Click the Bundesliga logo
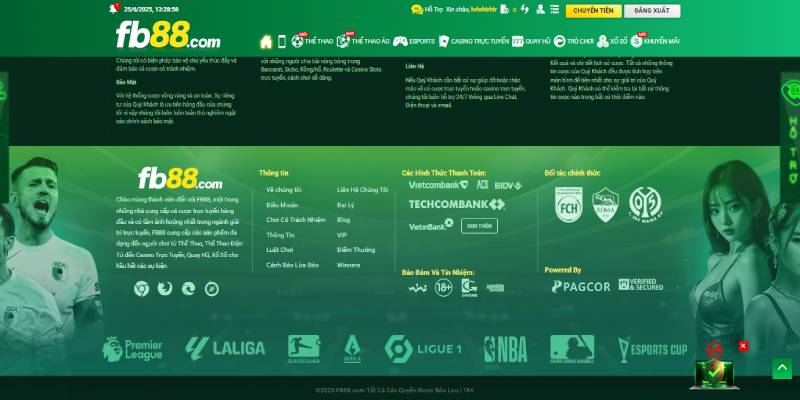Screen dimensions: 800x400 [304, 349]
